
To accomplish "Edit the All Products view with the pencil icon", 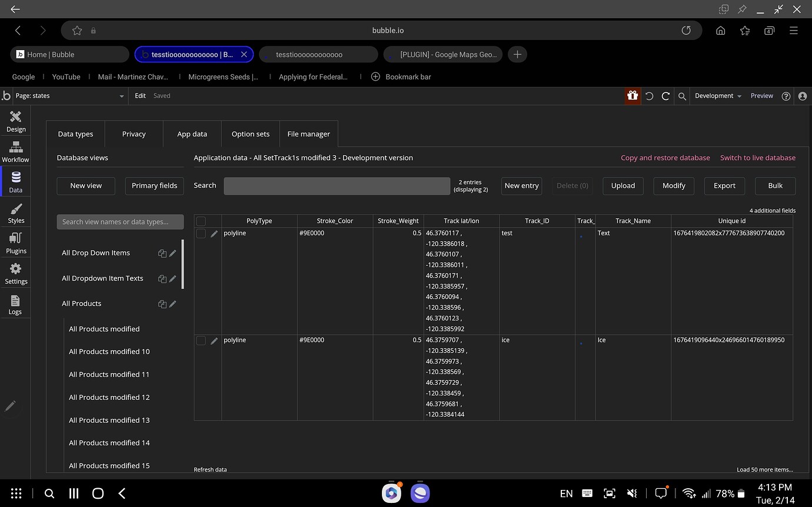I will tap(171, 303).
